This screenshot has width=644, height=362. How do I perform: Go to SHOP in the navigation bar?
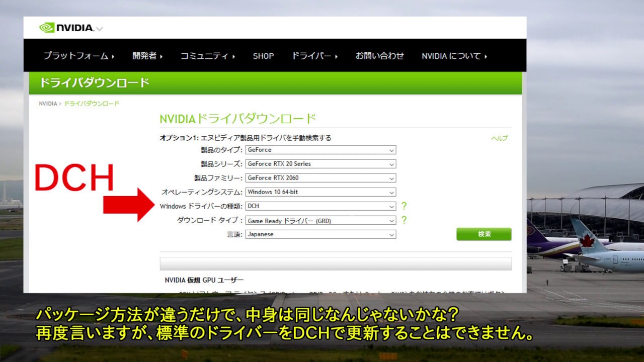click(263, 56)
